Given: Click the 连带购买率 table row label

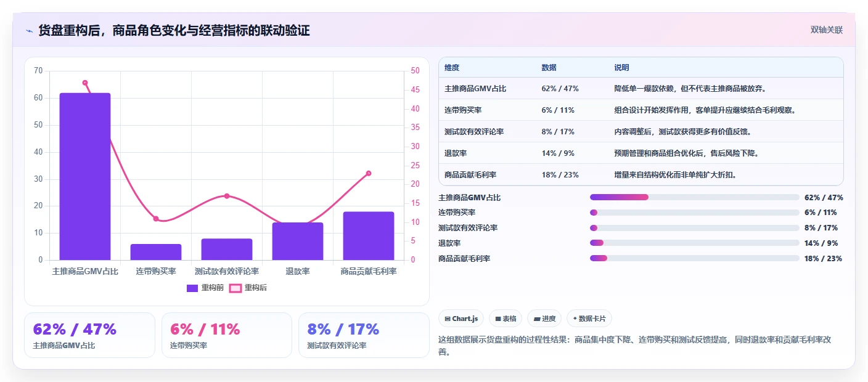Looking at the screenshot, I should click(464, 110).
